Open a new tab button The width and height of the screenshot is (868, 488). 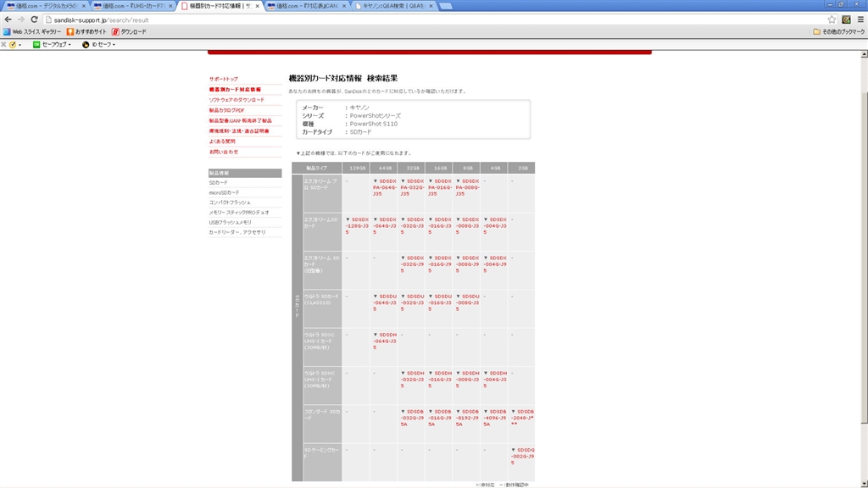[x=446, y=6]
